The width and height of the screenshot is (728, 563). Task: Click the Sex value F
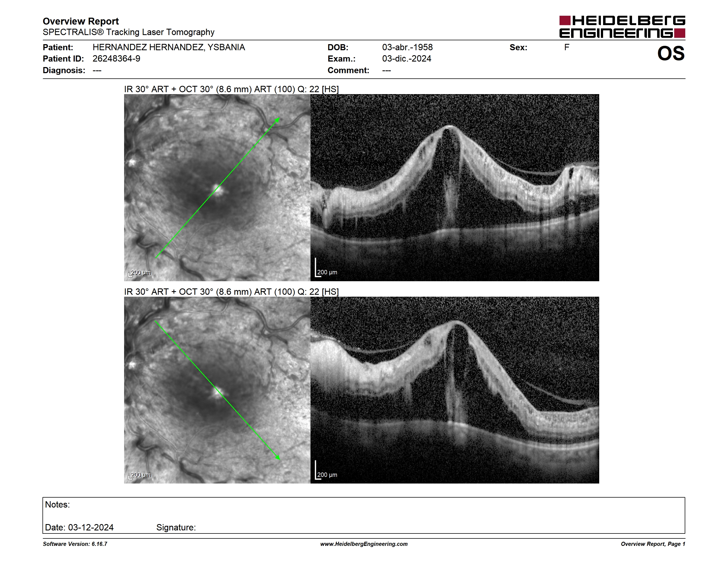(x=567, y=47)
